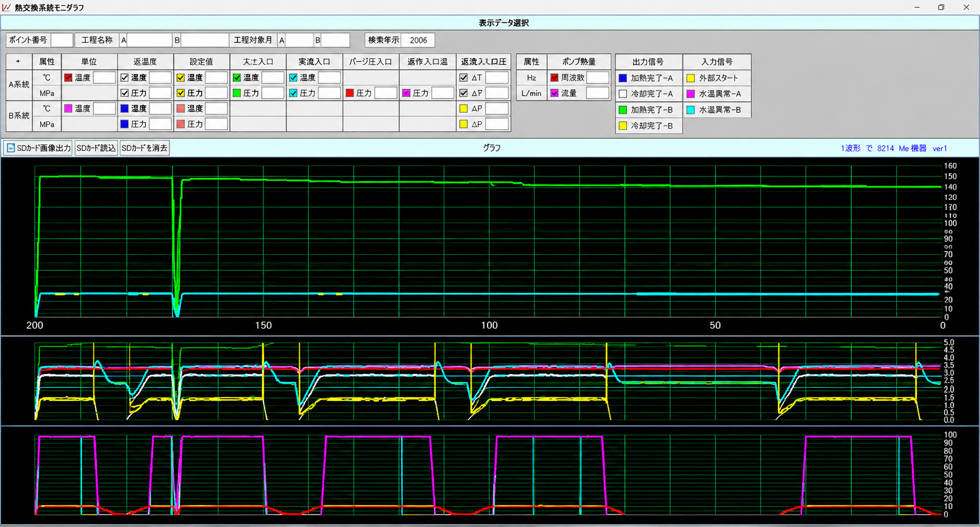980x527 pixels.
Task: Click white swatch for 冷却完了-A
Action: point(623,93)
